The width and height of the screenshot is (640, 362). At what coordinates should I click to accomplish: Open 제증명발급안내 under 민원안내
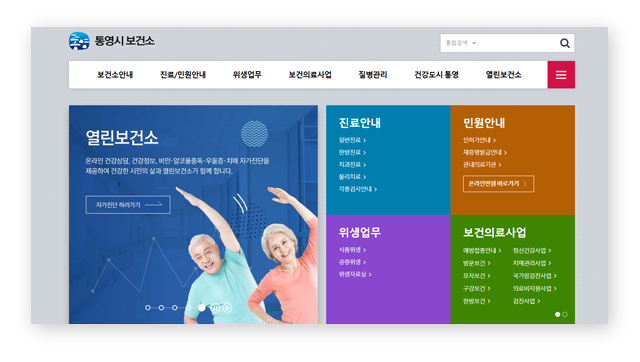tap(484, 153)
